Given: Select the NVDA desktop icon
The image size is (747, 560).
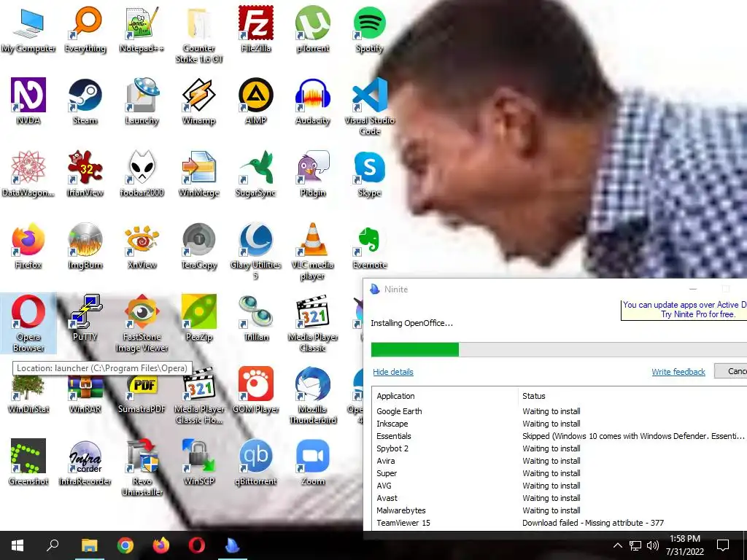Looking at the screenshot, I should pyautogui.click(x=28, y=102).
